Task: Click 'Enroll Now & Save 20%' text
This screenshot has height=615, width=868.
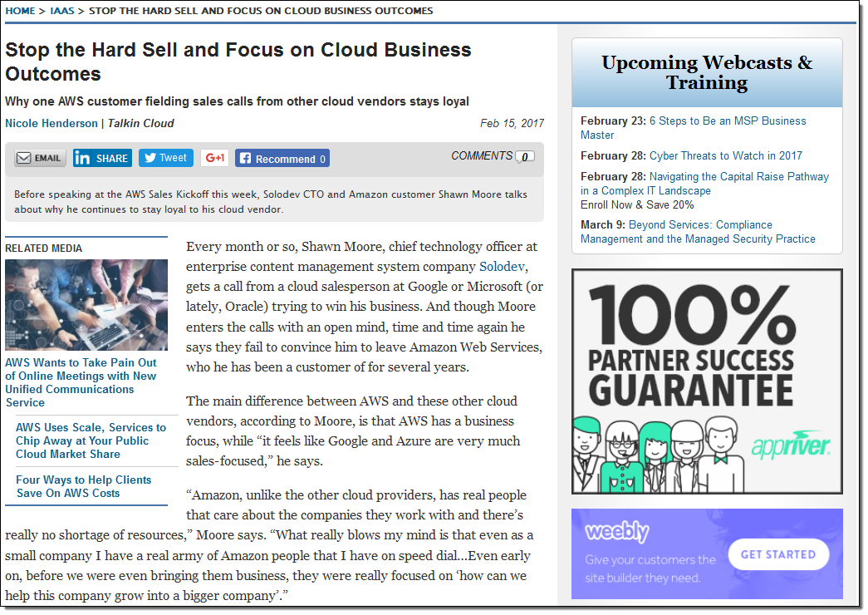Action: 637,205
